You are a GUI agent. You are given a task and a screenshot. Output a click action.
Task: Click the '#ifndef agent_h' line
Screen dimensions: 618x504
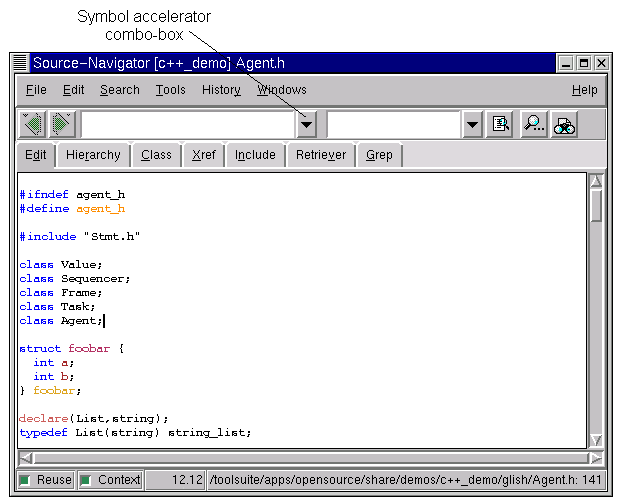pos(73,195)
